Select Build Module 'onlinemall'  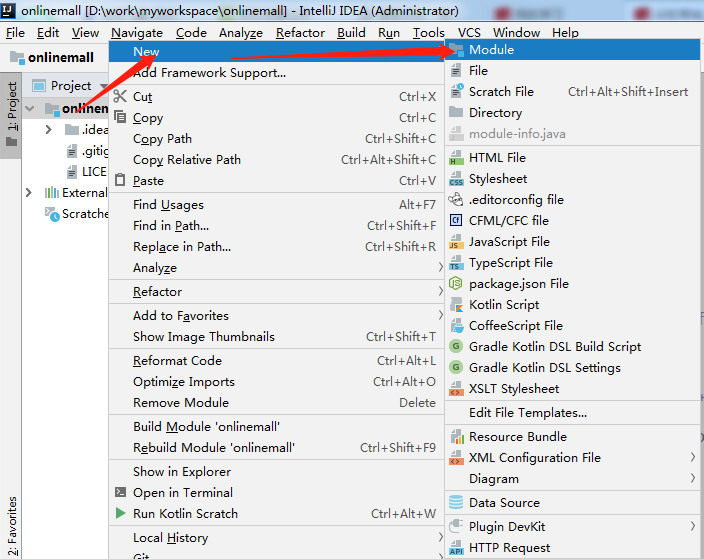click(x=277, y=427)
